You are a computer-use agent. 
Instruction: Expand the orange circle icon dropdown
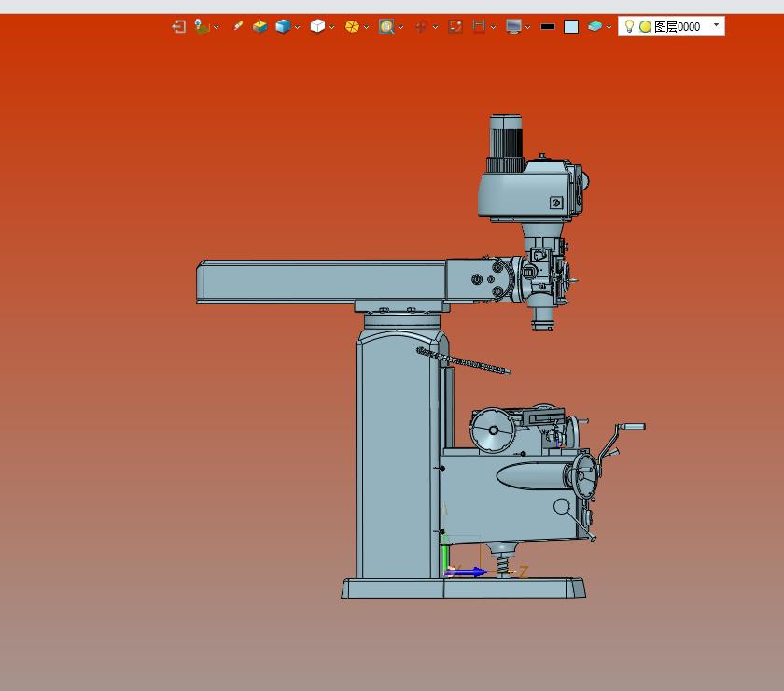point(367,27)
